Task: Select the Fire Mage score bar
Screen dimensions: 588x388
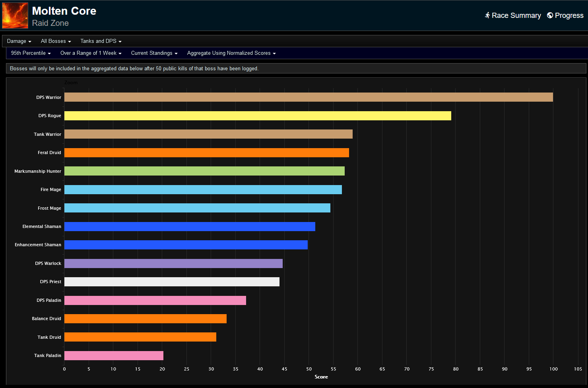Action: (203, 189)
